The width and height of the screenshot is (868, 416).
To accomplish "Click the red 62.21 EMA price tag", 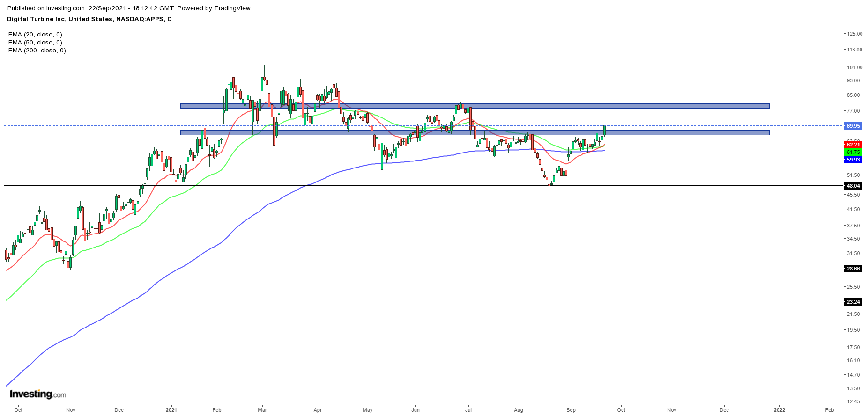I will (853, 145).
